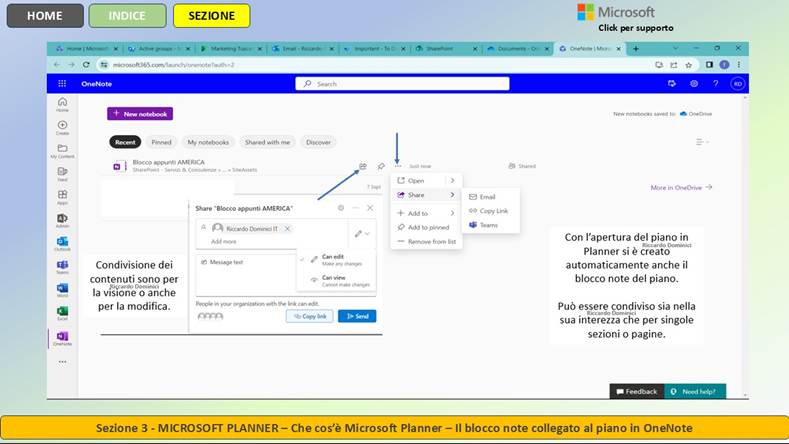Click the Microsoft support logo

click(616, 12)
